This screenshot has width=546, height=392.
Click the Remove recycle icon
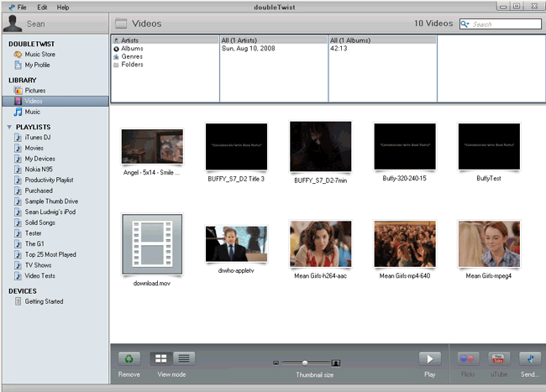pos(129,358)
